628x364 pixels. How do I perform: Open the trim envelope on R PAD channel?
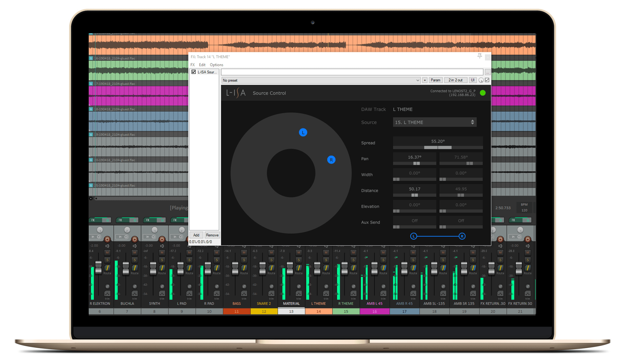(x=217, y=294)
